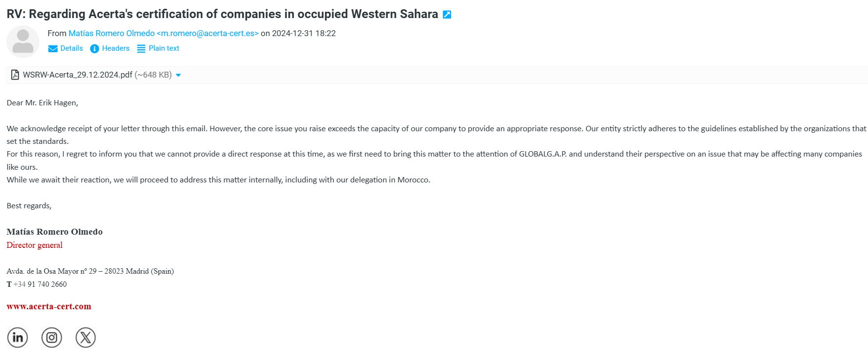The image size is (868, 359).
Task: Open the X social icon
Action: pyautogui.click(x=85, y=338)
